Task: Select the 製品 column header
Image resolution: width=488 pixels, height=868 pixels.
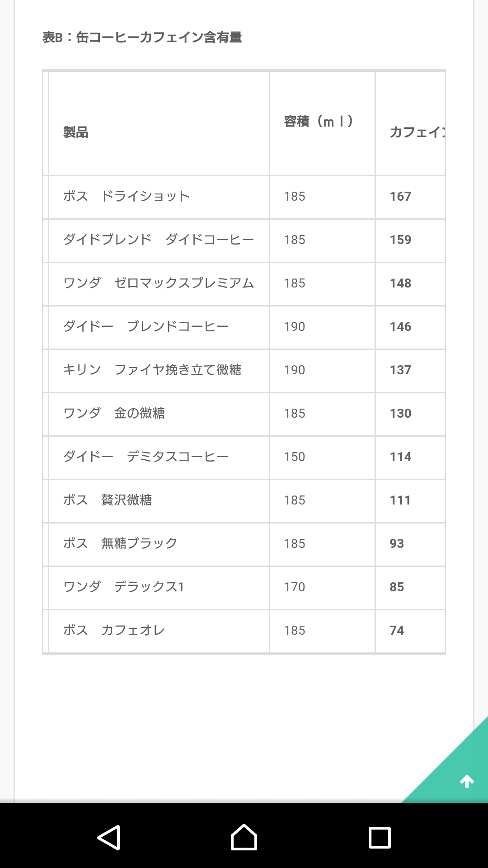Action: coord(76,132)
